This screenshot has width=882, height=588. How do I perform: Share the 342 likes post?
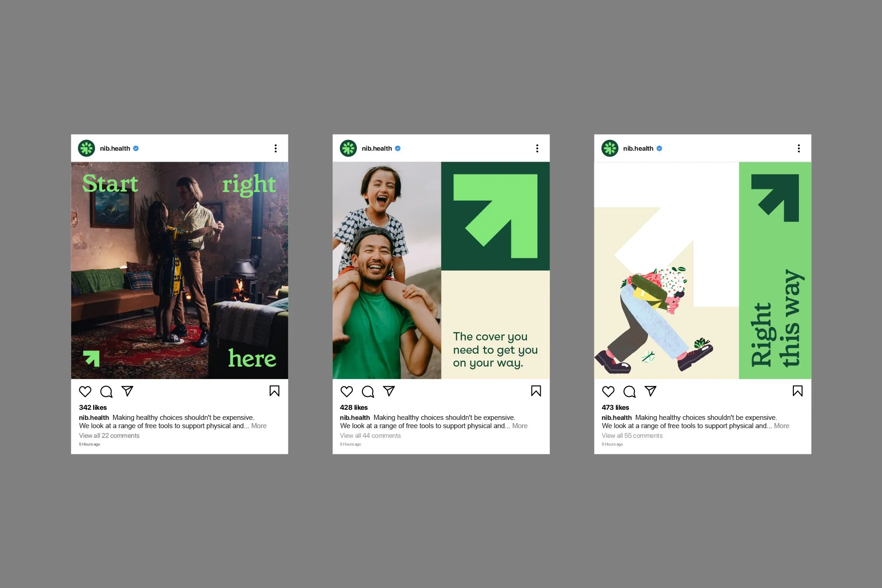click(x=127, y=391)
